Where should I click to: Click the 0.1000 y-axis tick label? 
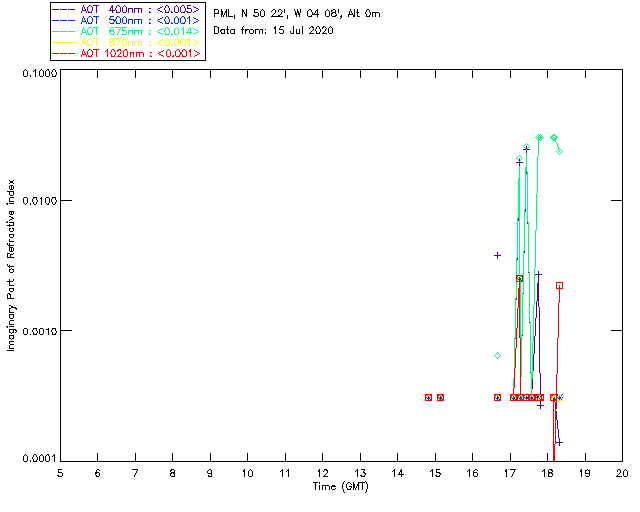pos(39,73)
